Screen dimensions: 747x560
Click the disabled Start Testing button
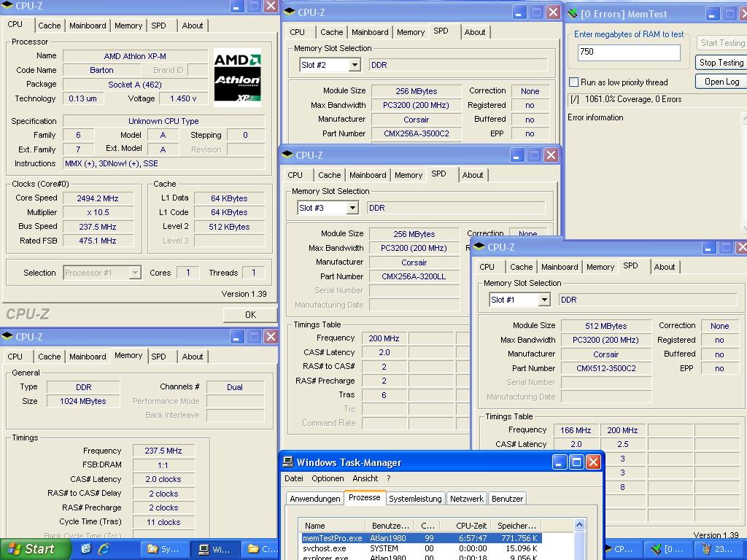(x=721, y=42)
